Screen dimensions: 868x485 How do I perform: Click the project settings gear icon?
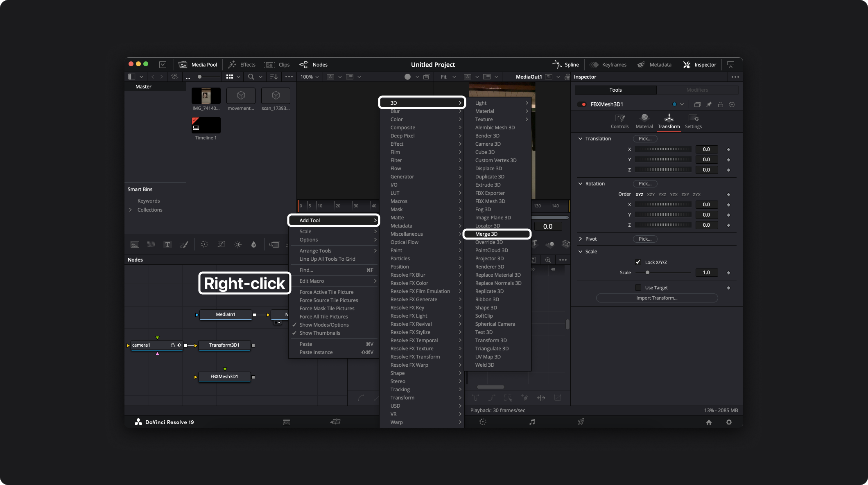(x=729, y=422)
